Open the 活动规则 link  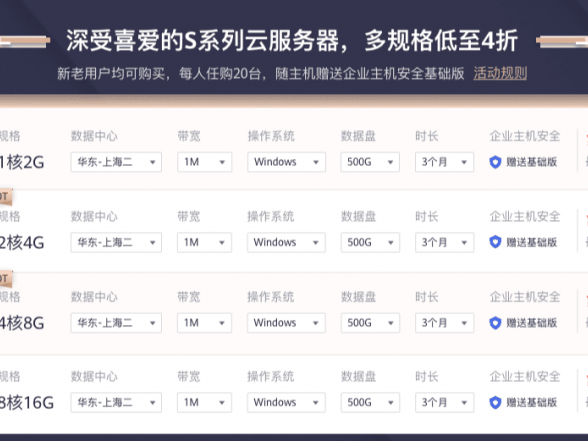point(500,73)
